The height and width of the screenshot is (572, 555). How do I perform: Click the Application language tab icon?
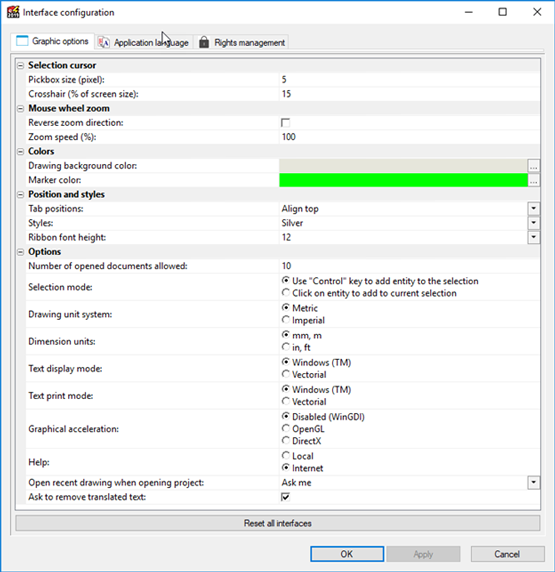point(104,43)
